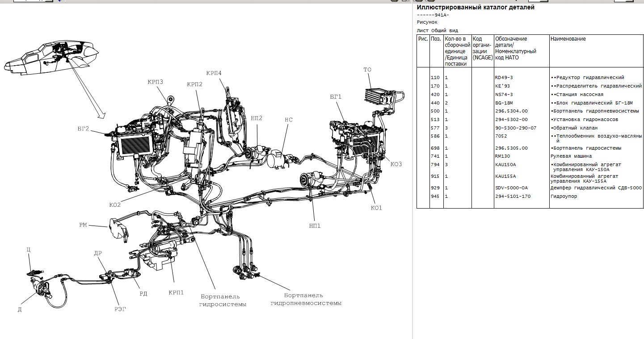Click the Рис. column header
Screen dimensions: 644x339
coord(423,39)
